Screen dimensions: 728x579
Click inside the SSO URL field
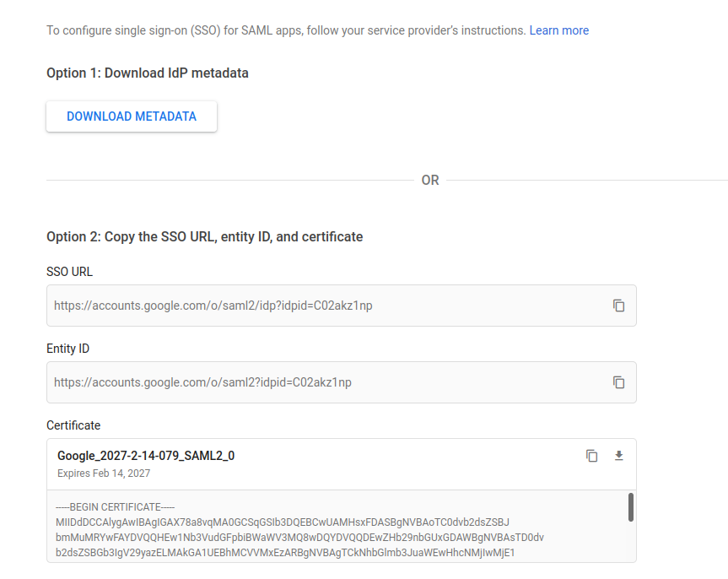(x=321, y=306)
